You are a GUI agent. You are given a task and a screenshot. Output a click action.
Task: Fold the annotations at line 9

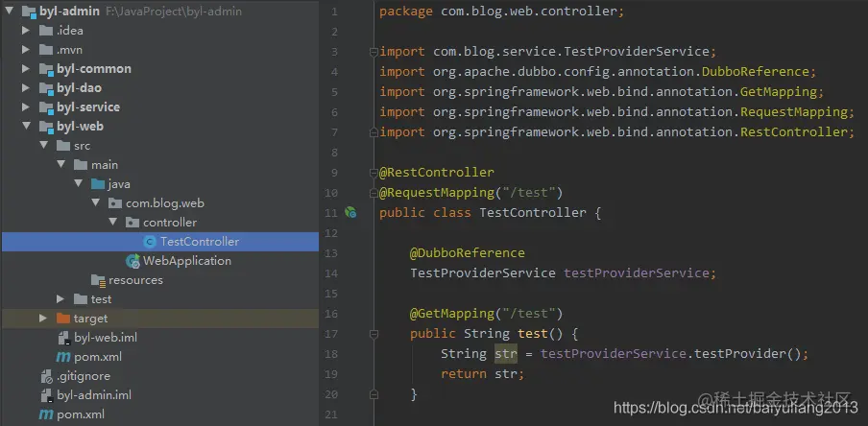[x=374, y=173]
